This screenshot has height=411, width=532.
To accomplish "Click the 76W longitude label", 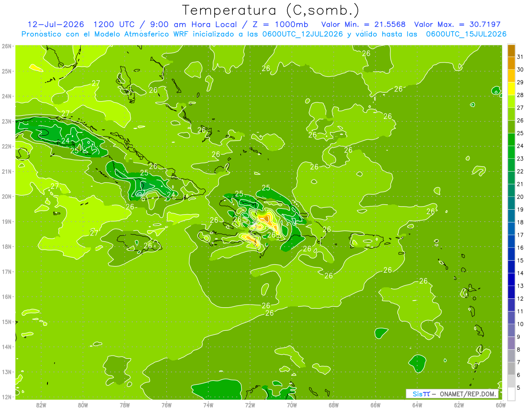I will pos(167,405).
